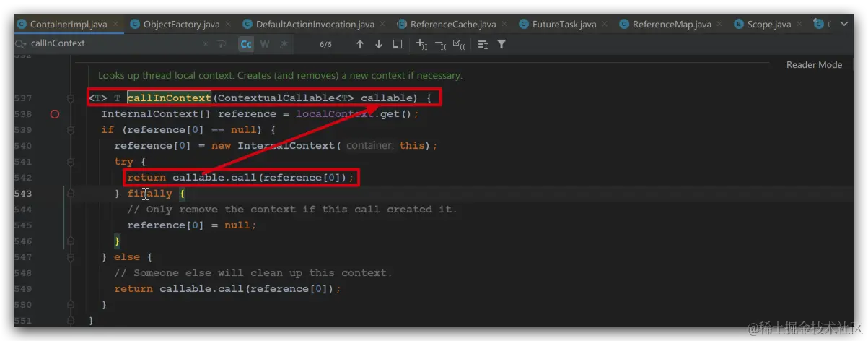The width and height of the screenshot is (868, 341).
Task: Remove breakpoint at line 538
Action: click(x=55, y=114)
